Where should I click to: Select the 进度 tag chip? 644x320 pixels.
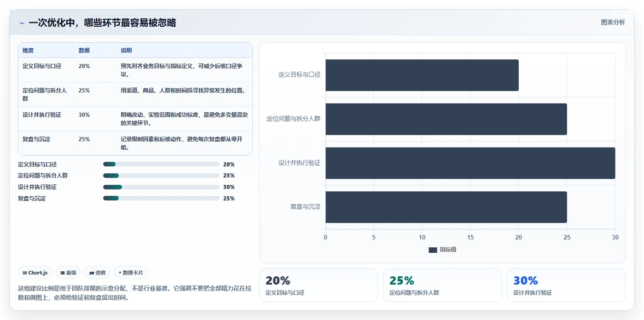tap(97, 273)
